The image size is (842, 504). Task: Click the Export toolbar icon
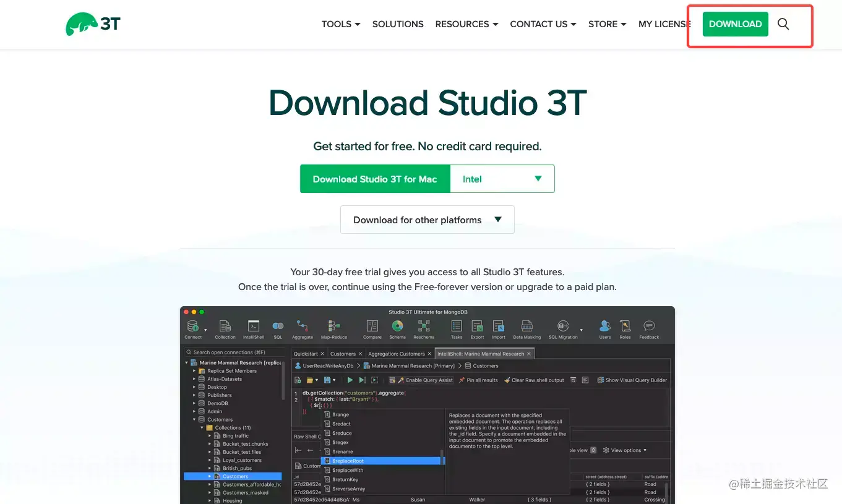pyautogui.click(x=477, y=329)
